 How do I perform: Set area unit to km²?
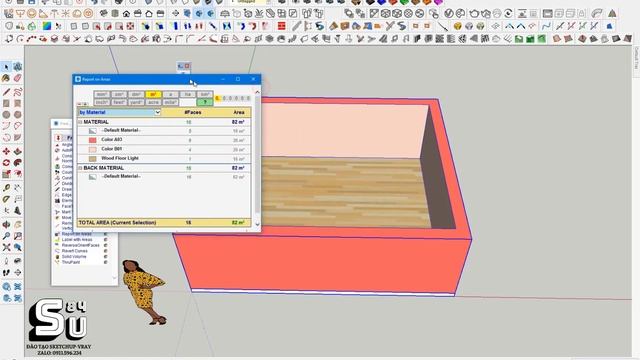(x=204, y=95)
